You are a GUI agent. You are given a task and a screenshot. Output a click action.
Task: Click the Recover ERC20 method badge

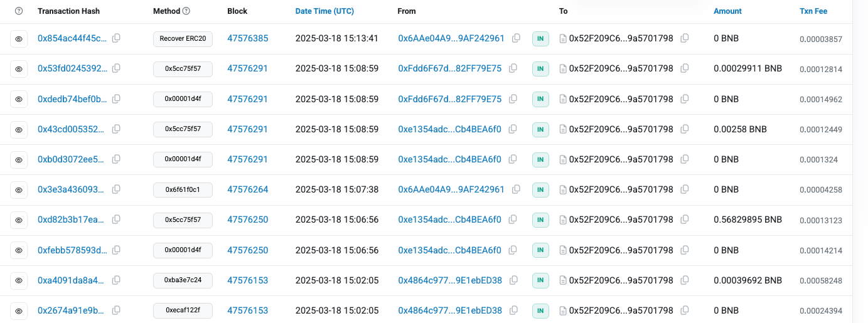pyautogui.click(x=183, y=39)
